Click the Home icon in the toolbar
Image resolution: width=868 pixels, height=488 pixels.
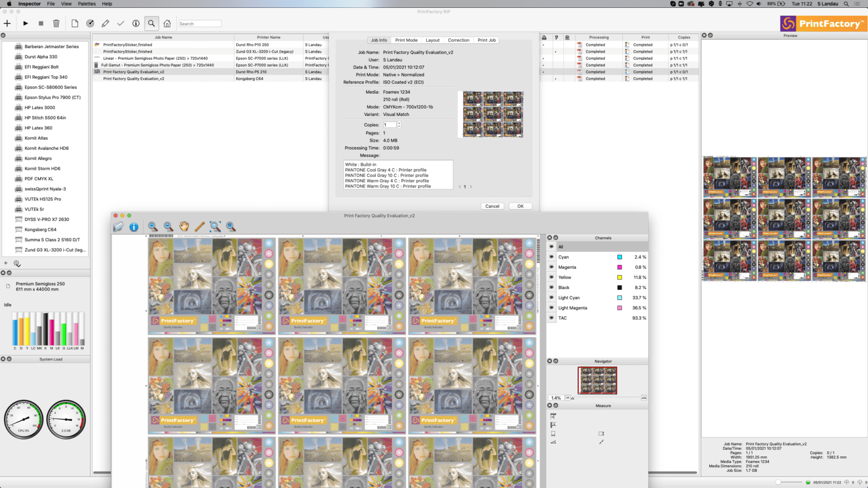tap(167, 23)
